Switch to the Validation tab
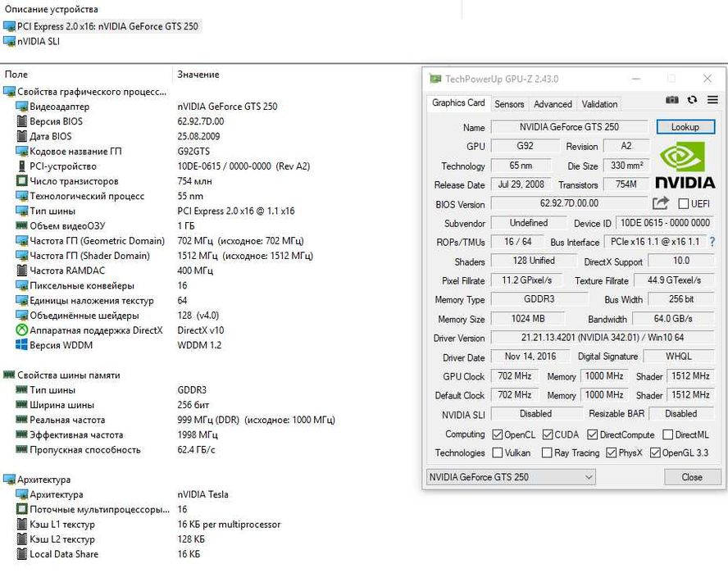728x573 pixels. (x=599, y=104)
